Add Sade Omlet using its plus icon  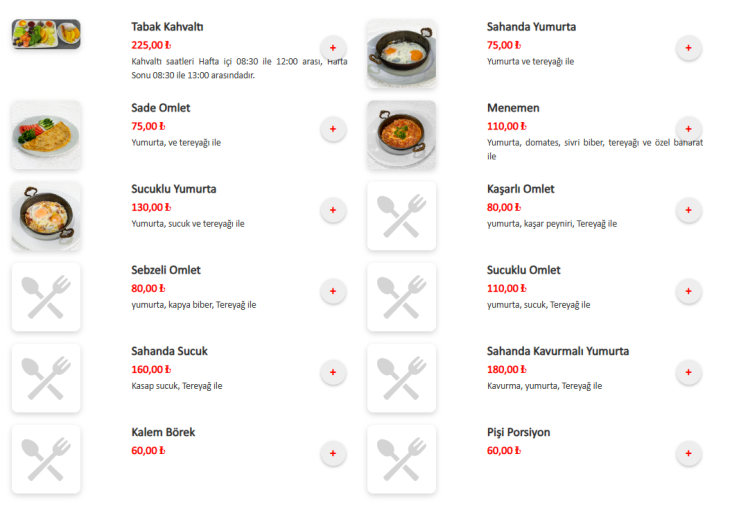tap(333, 129)
